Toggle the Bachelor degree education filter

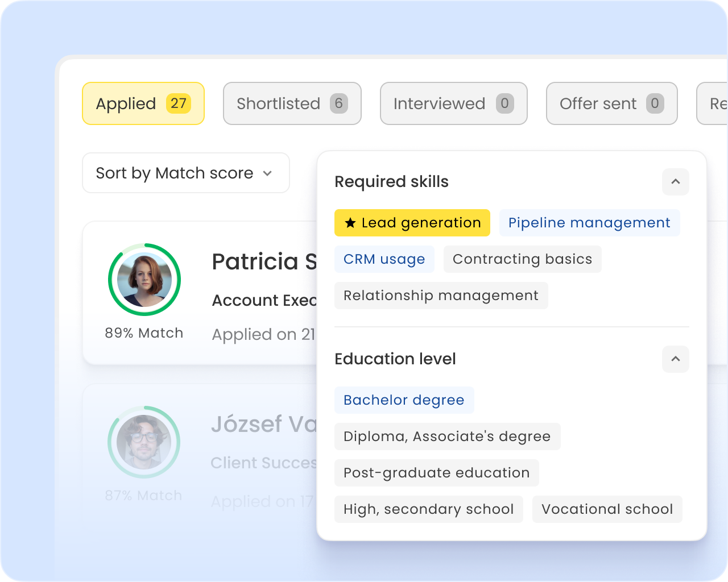point(404,400)
